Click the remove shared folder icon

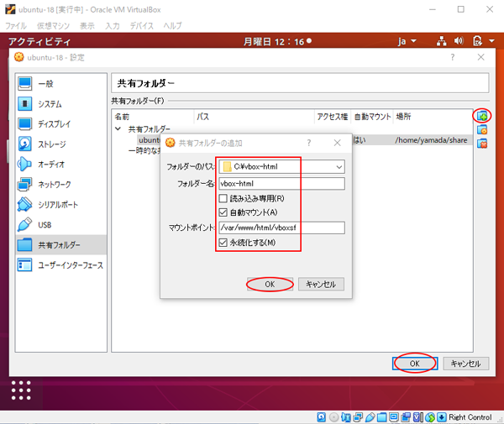pos(482,144)
